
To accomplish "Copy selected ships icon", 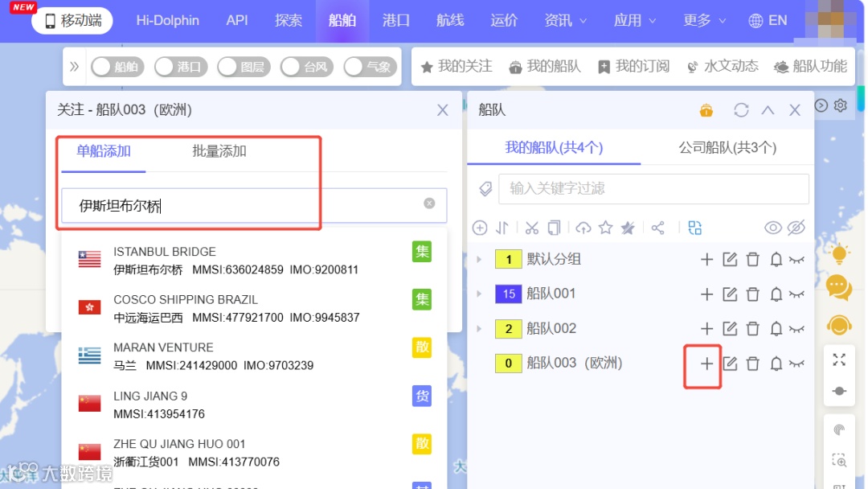I will coord(554,228).
